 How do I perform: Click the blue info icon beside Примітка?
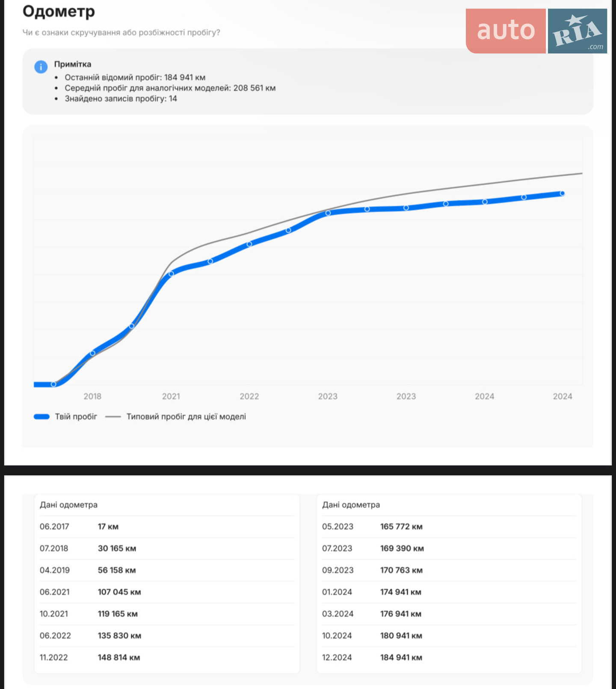(41, 67)
